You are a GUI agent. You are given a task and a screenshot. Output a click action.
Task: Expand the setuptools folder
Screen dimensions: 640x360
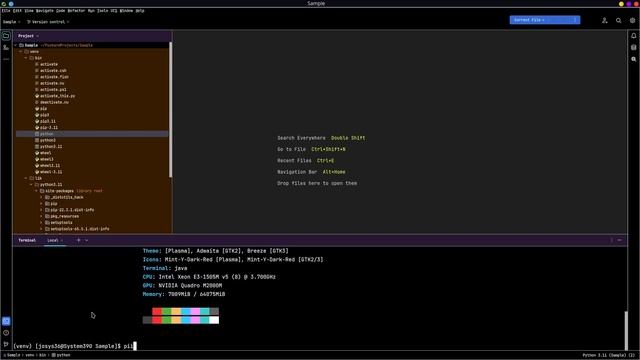tap(41, 223)
